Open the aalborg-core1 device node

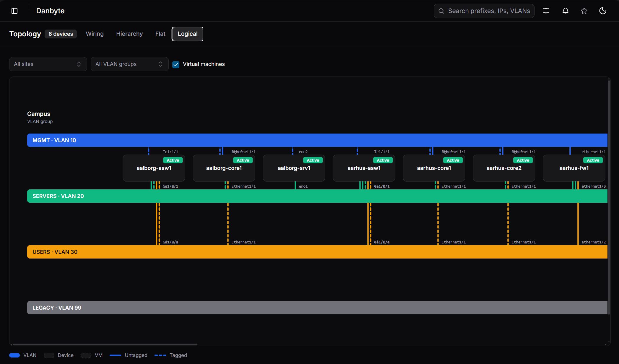pos(224,168)
